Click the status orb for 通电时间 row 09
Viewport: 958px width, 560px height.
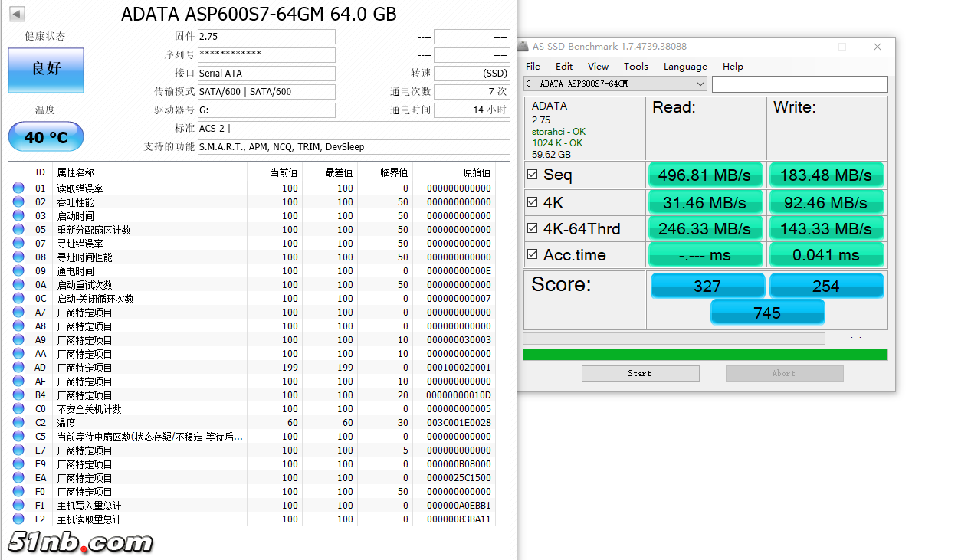tap(18, 271)
